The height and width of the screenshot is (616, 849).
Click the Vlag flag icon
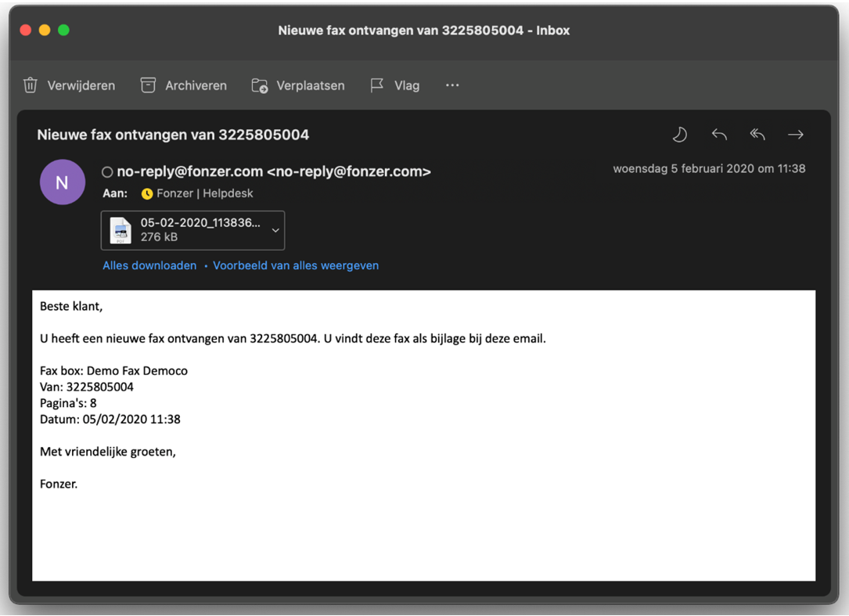pyautogui.click(x=377, y=85)
